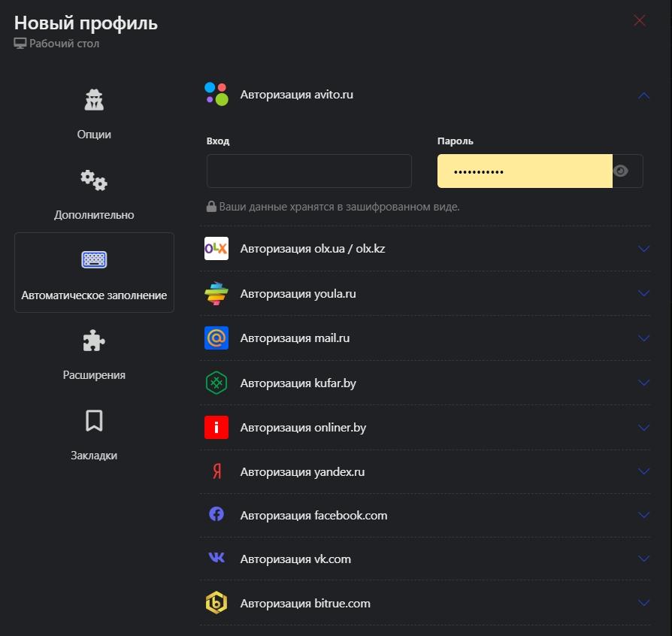Image resolution: width=672 pixels, height=636 pixels.
Task: Click the Расширения puzzle icon
Action: click(94, 341)
